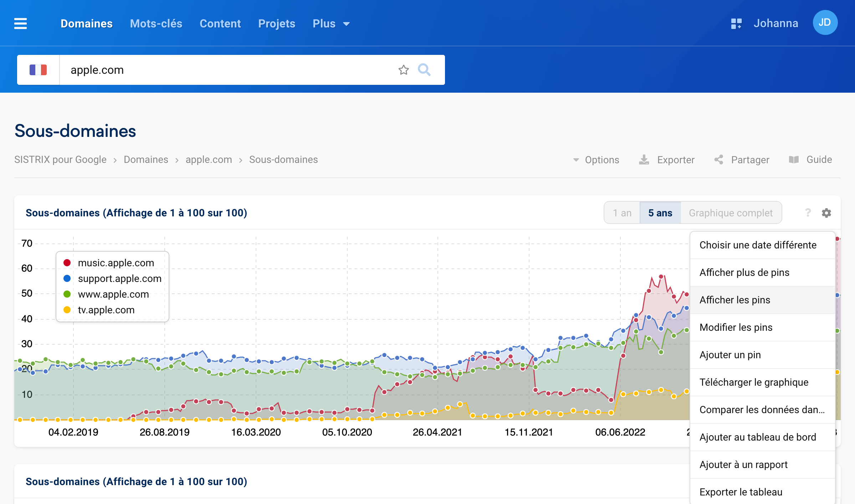Open 'SISTRIX pour Google' breadcrumb
The image size is (855, 504).
[60, 160]
